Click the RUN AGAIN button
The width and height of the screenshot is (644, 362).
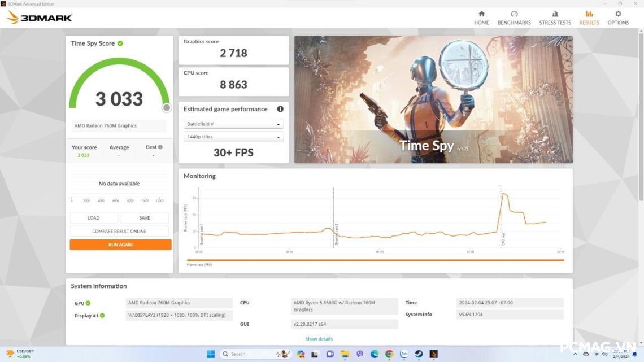coord(120,244)
